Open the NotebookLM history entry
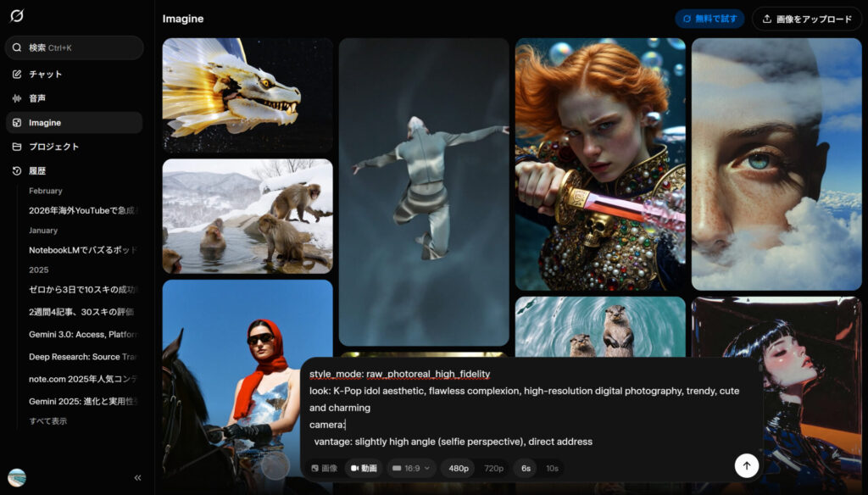 point(82,250)
